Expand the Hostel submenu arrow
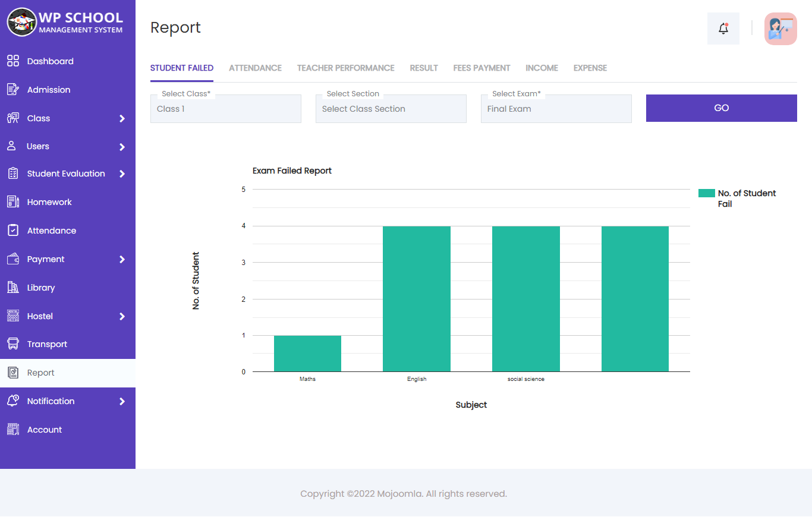812x517 pixels. tap(122, 316)
